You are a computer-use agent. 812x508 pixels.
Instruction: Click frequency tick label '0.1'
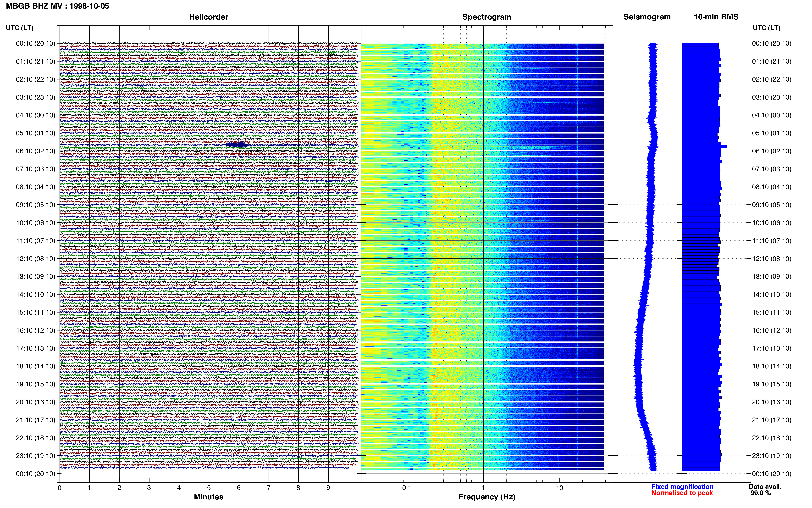pyautogui.click(x=407, y=488)
